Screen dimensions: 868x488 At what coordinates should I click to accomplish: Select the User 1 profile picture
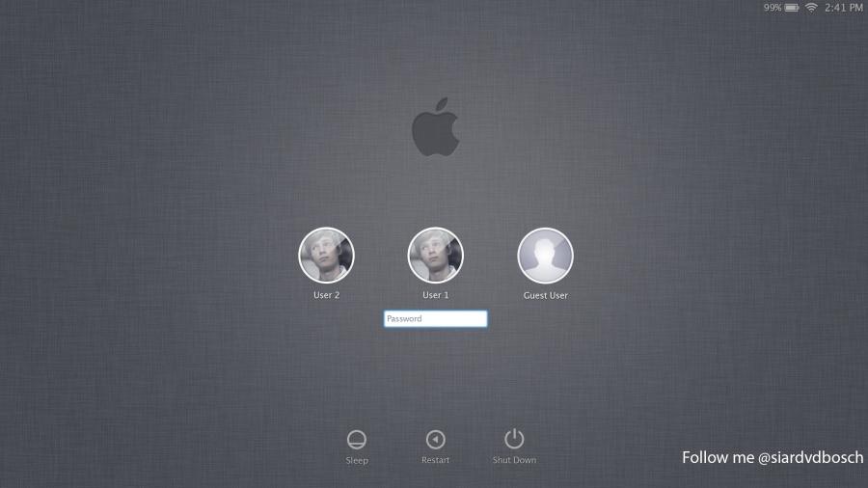436,256
